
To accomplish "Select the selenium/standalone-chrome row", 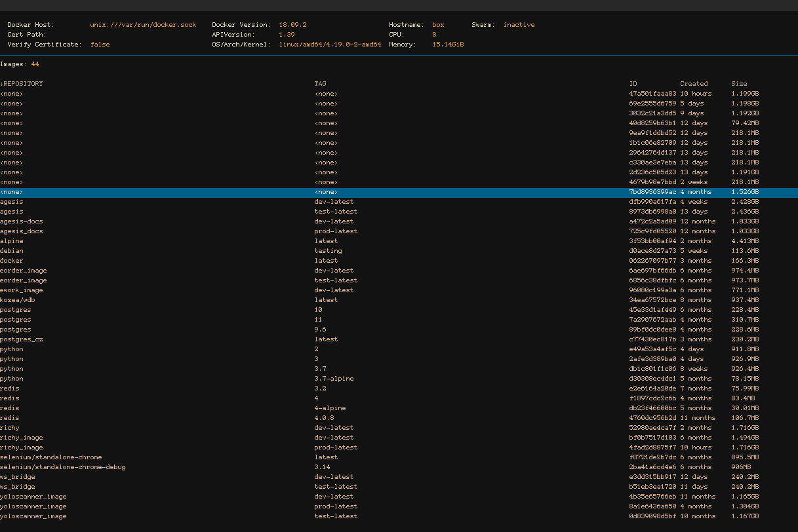I will (x=399, y=457).
